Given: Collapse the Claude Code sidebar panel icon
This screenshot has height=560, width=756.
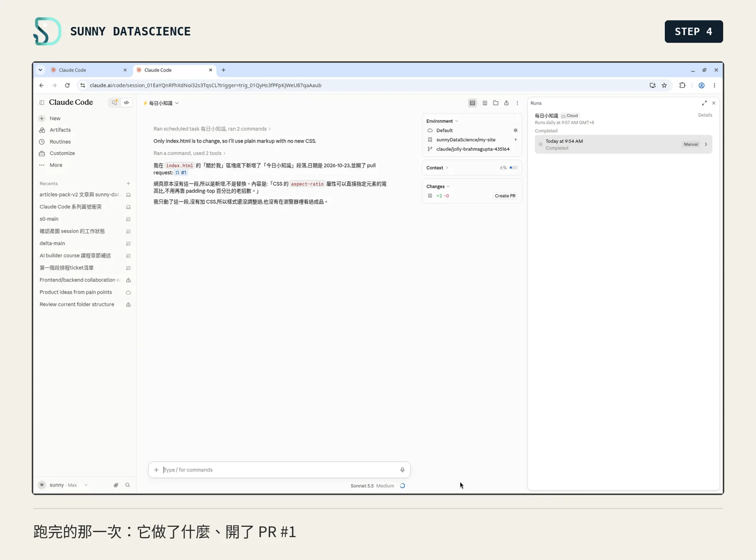Looking at the screenshot, I should coord(42,103).
